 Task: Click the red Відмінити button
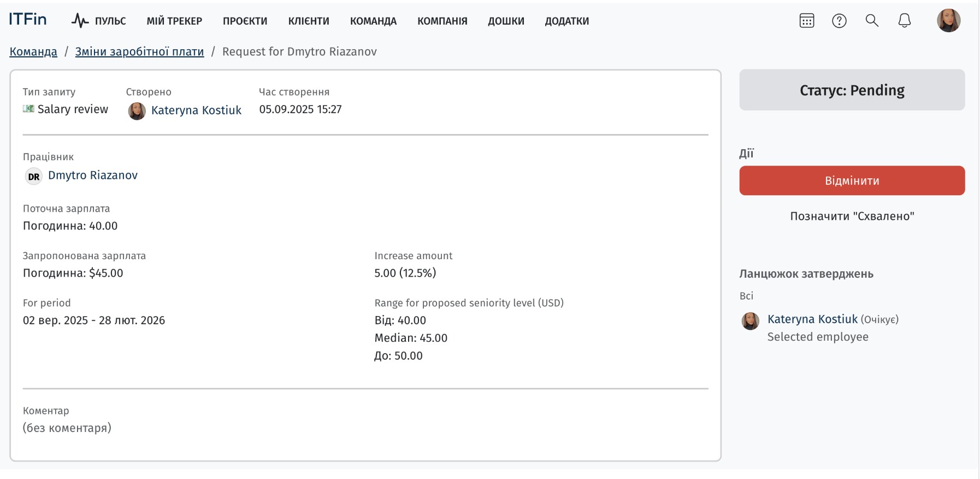pos(852,180)
